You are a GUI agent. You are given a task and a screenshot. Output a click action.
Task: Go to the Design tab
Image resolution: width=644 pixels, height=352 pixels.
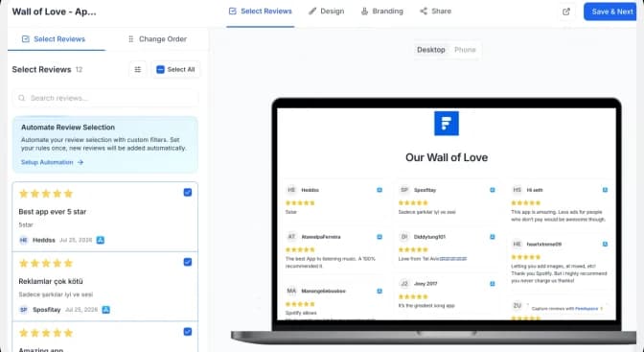tap(327, 12)
